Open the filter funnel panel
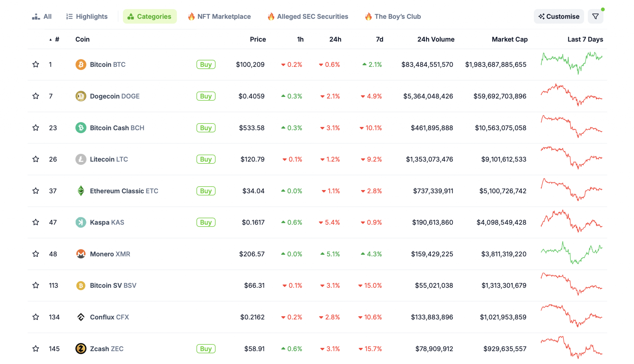Viewport: 634px width, 364px height. (595, 16)
